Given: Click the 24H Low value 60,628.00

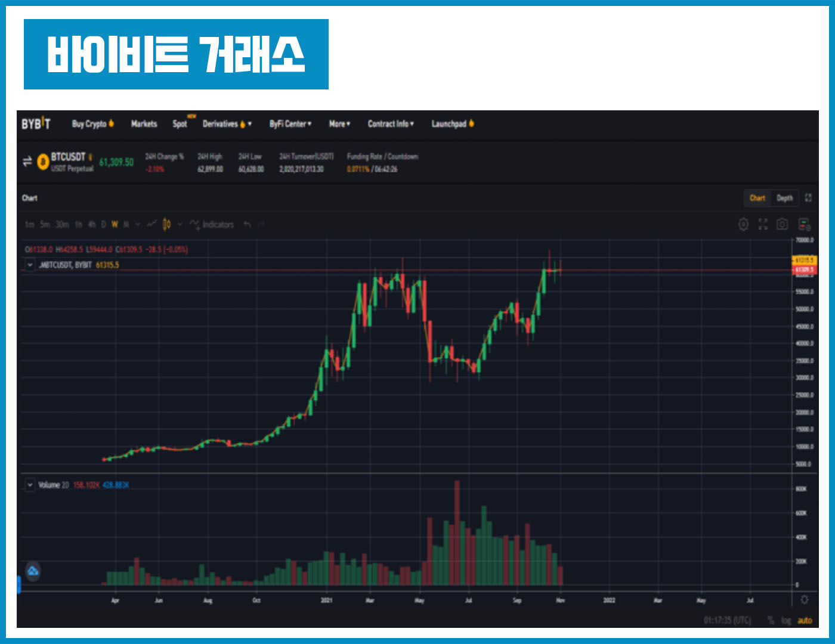Looking at the screenshot, I should [x=251, y=169].
